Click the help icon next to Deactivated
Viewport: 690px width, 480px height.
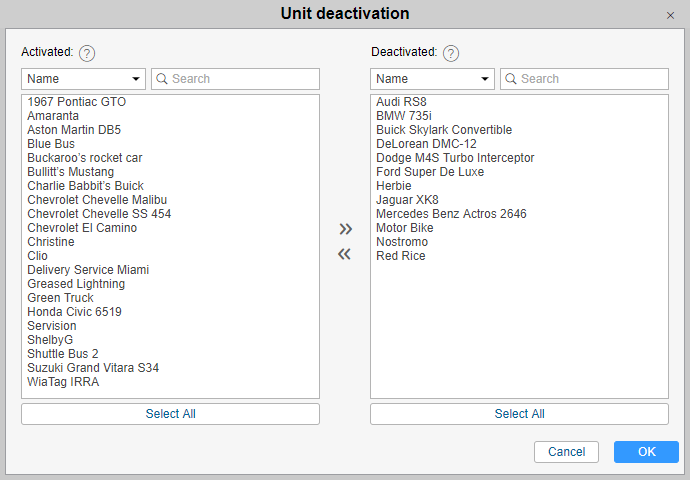tap(451, 53)
